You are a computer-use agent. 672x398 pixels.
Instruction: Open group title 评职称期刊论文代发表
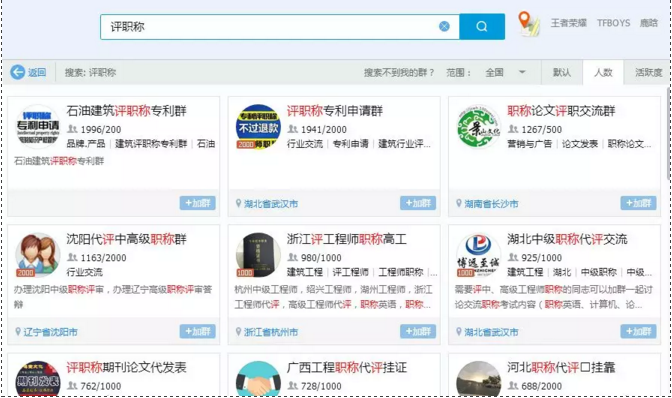[x=126, y=368]
